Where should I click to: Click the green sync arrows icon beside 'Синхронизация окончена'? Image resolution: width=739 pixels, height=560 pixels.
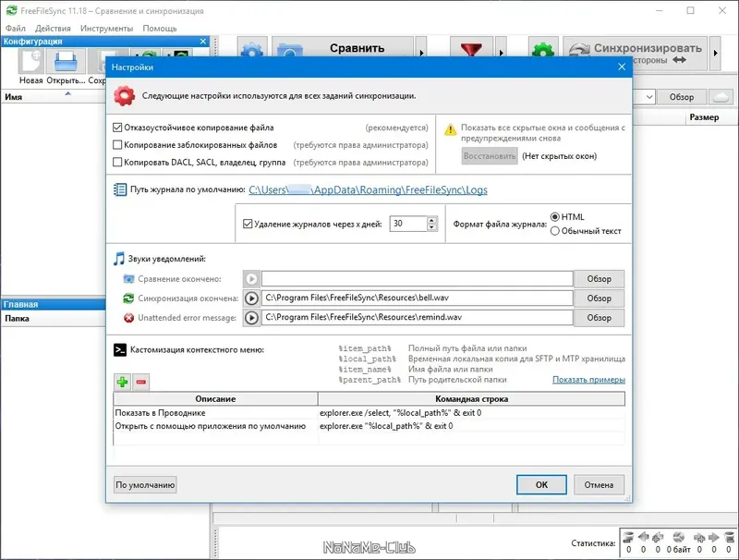(x=128, y=298)
